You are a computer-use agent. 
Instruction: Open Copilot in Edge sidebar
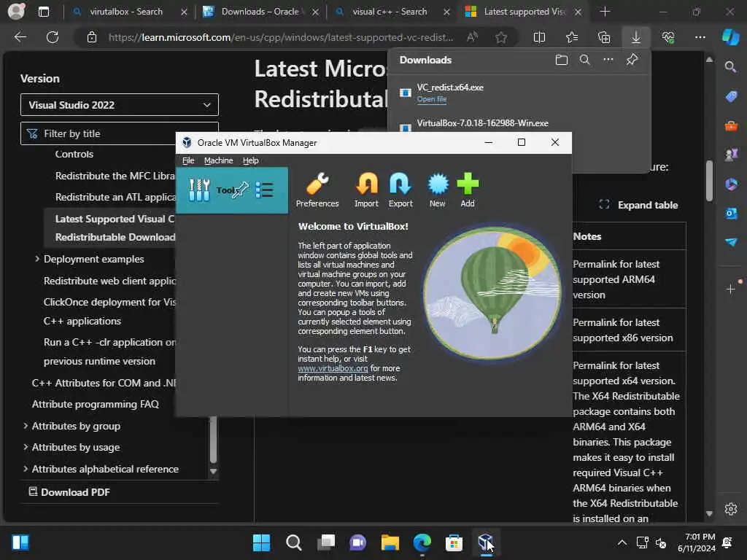coord(730,37)
